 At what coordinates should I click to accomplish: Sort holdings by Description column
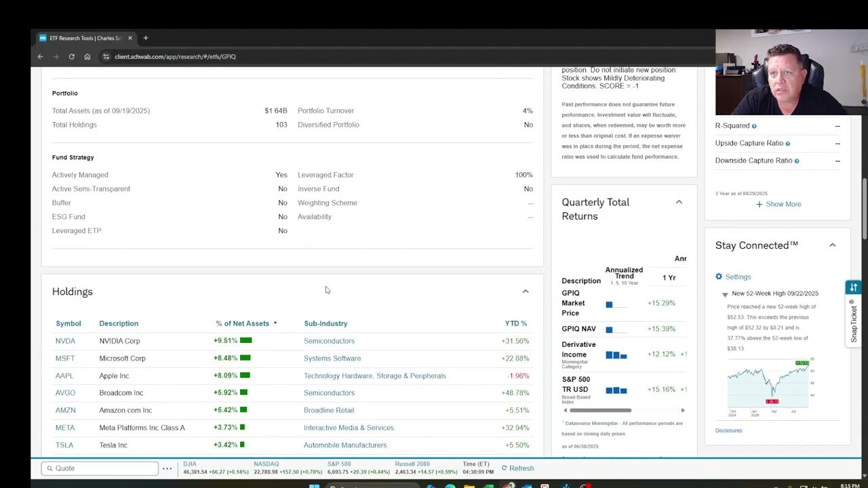[119, 323]
